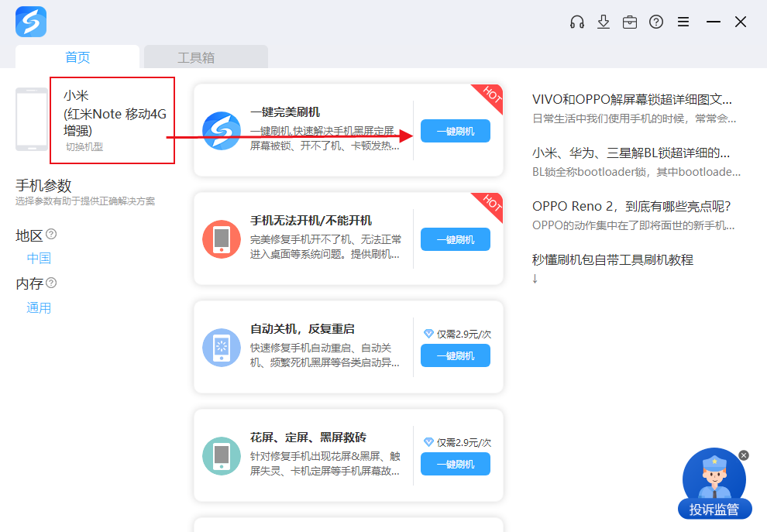Click the 手机参数 heading
This screenshot has height=532, width=767.
coord(43,186)
